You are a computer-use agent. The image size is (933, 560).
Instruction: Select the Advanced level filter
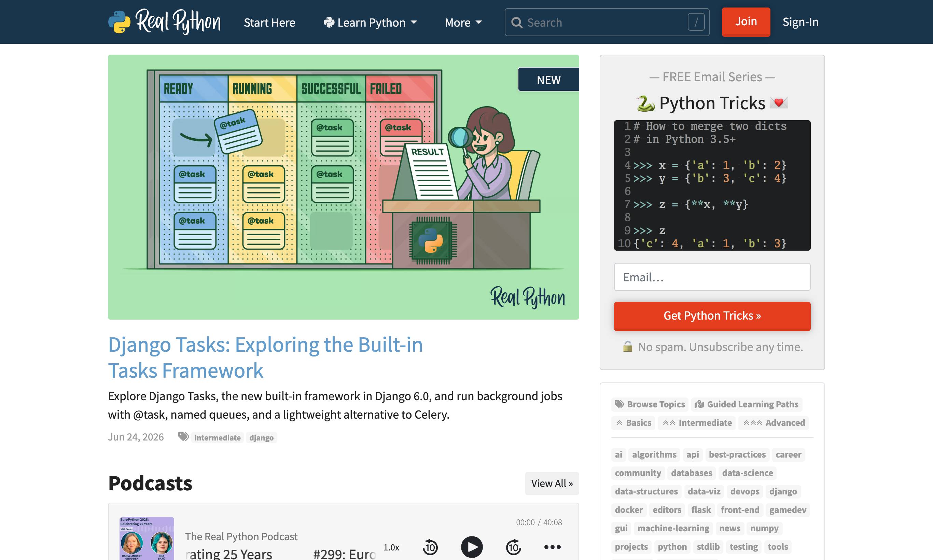pos(774,423)
